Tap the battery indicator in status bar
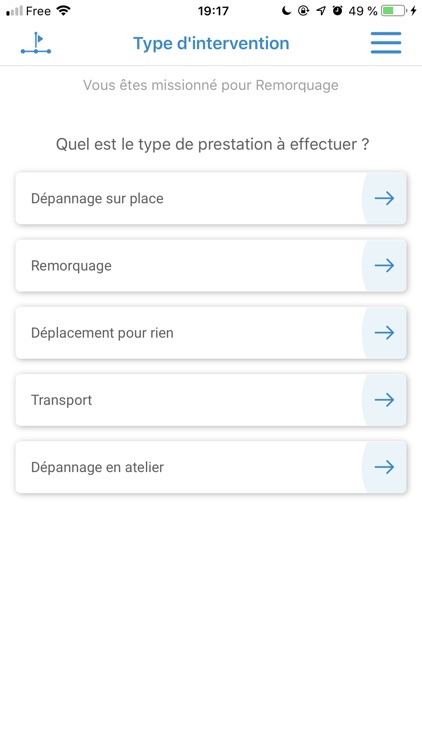Image resolution: width=422 pixels, height=750 pixels. tap(394, 11)
